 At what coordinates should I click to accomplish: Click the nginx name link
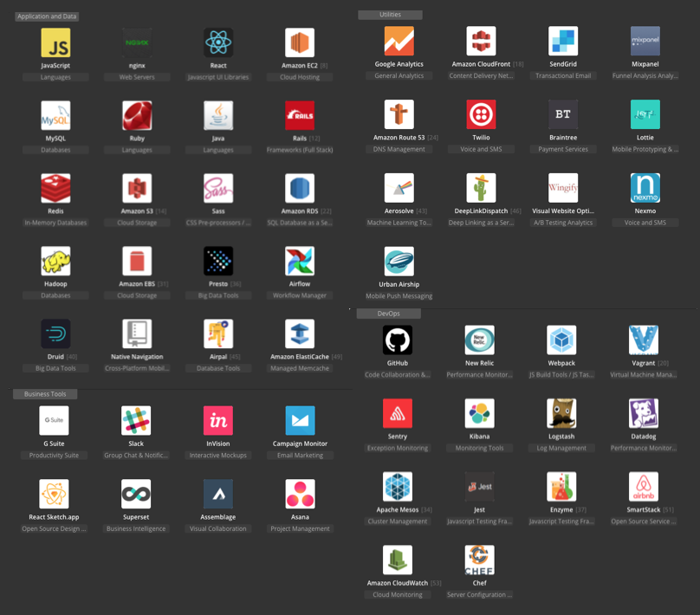pyautogui.click(x=137, y=66)
